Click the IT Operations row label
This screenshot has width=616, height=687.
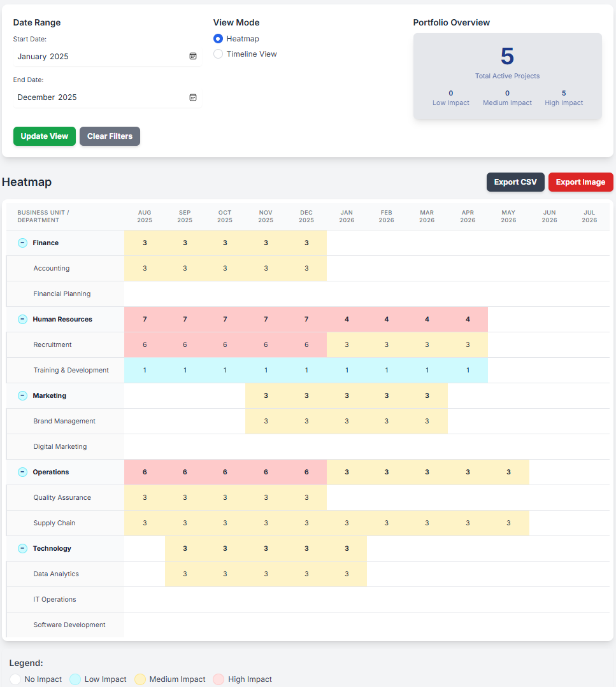55,599
